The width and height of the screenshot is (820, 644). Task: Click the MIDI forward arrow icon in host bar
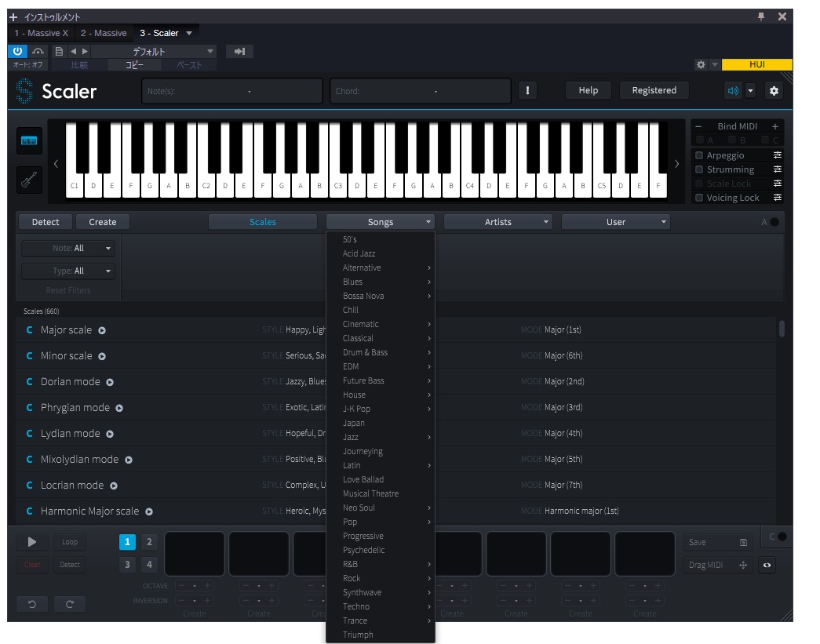click(239, 51)
